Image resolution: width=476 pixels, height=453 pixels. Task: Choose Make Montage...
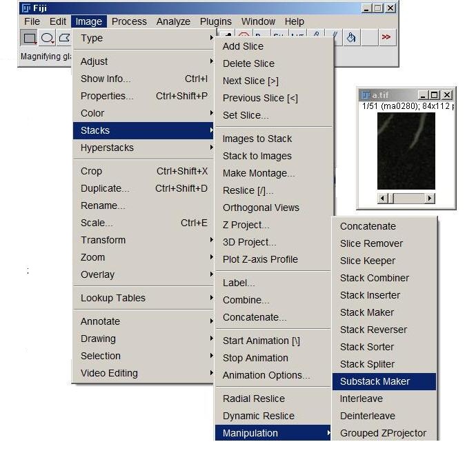(273, 173)
